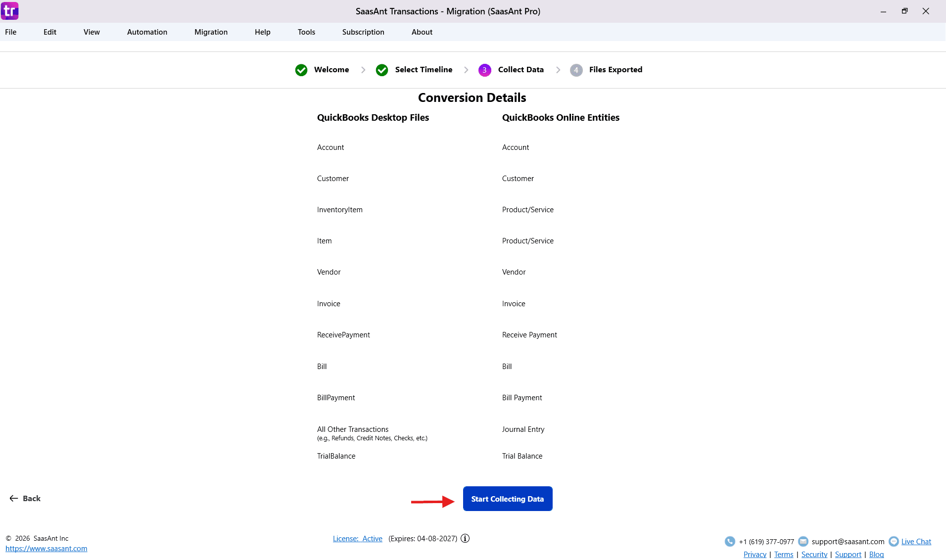Click the QuickBooks Online Entities column header
This screenshot has height=560, width=946.
tap(561, 118)
